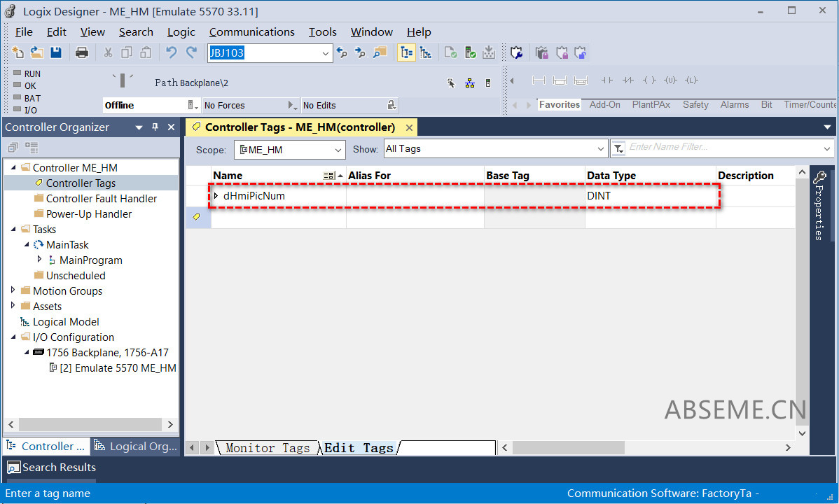
Task: Pin the Controller Organizer panel
Action: click(155, 127)
